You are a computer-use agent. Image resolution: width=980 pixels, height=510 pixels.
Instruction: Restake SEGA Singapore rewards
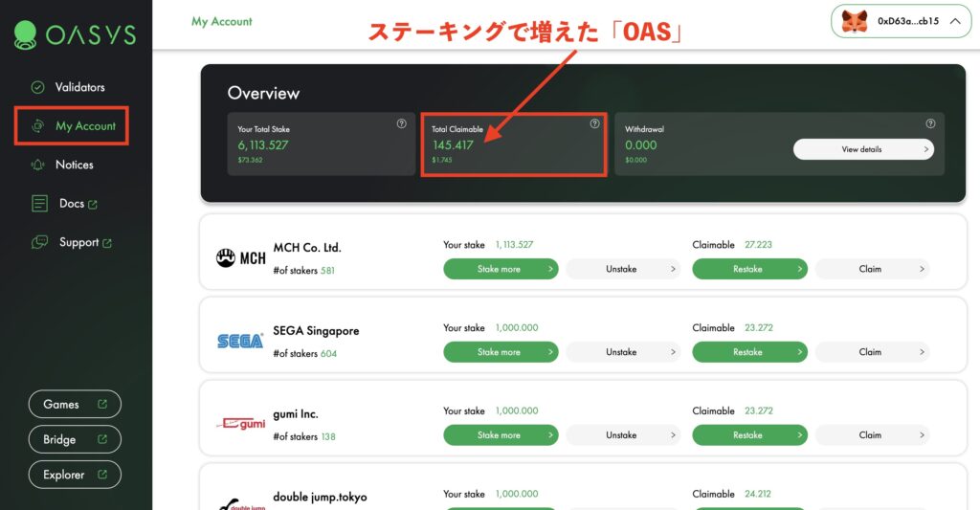(749, 352)
